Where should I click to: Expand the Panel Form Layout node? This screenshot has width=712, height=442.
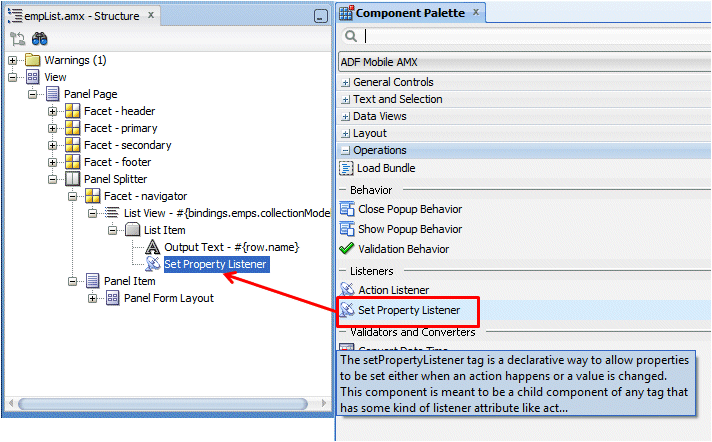point(93,298)
